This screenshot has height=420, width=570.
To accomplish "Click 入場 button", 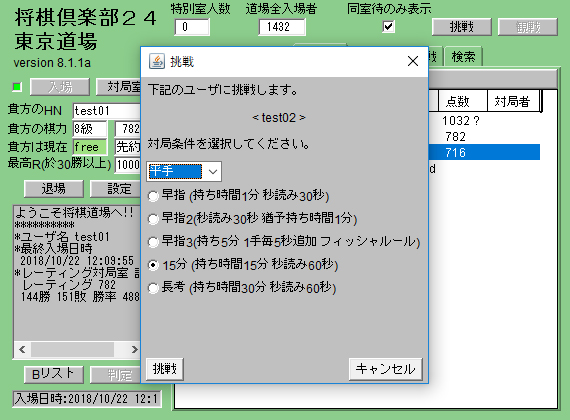I will pyautogui.click(x=60, y=87).
